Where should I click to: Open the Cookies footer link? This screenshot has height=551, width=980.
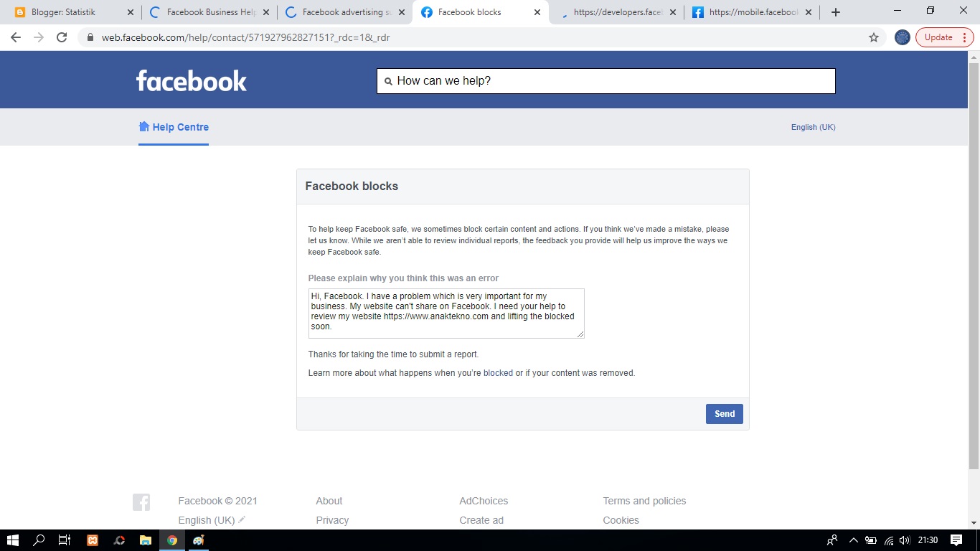tap(621, 520)
